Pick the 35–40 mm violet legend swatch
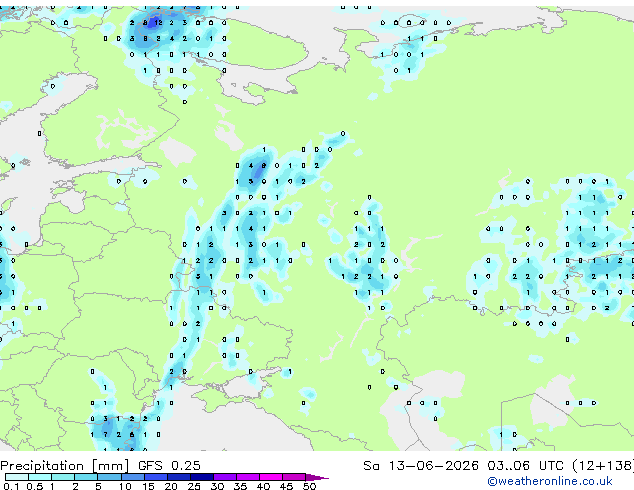 pos(247,477)
